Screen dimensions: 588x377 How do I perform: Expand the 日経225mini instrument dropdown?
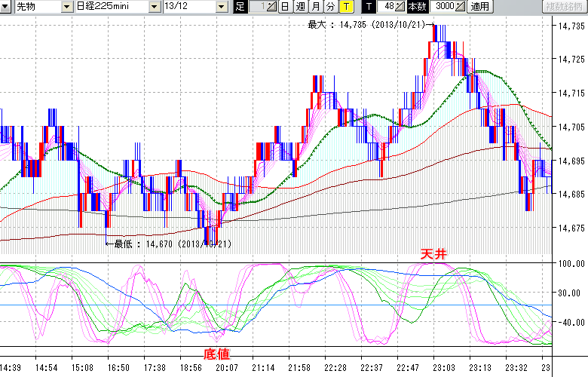154,7
